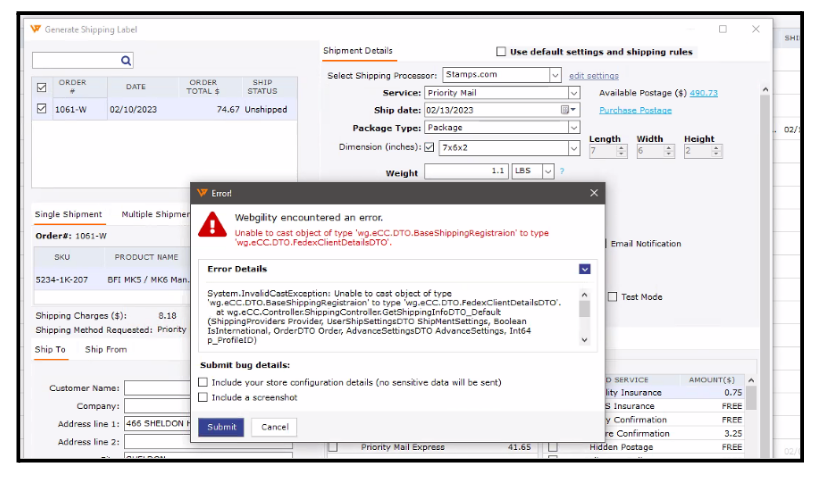The width and height of the screenshot is (813, 479).
Task: Click the Cancel button
Action: tap(275, 427)
